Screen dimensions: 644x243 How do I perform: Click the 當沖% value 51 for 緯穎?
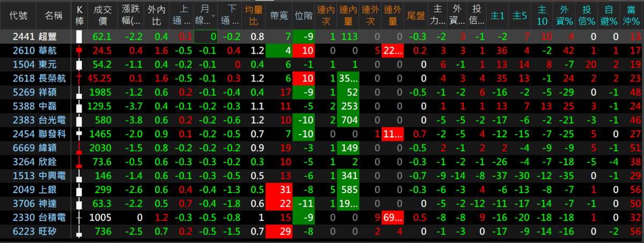pyautogui.click(x=636, y=148)
